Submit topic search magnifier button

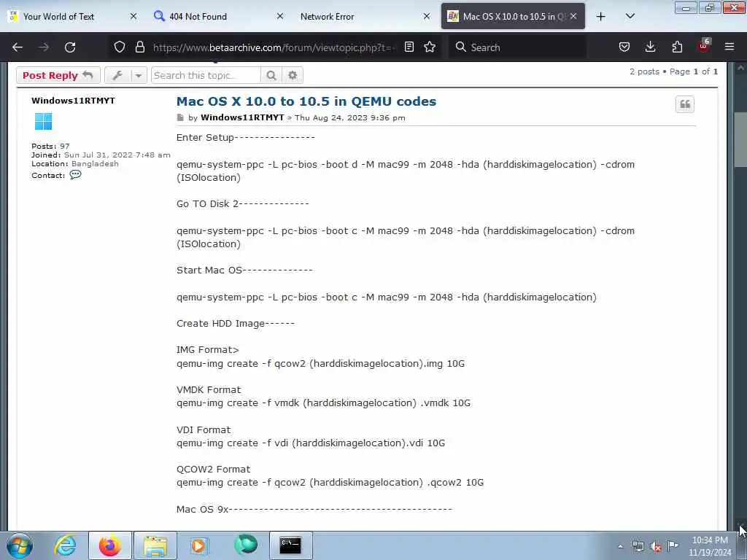[271, 75]
